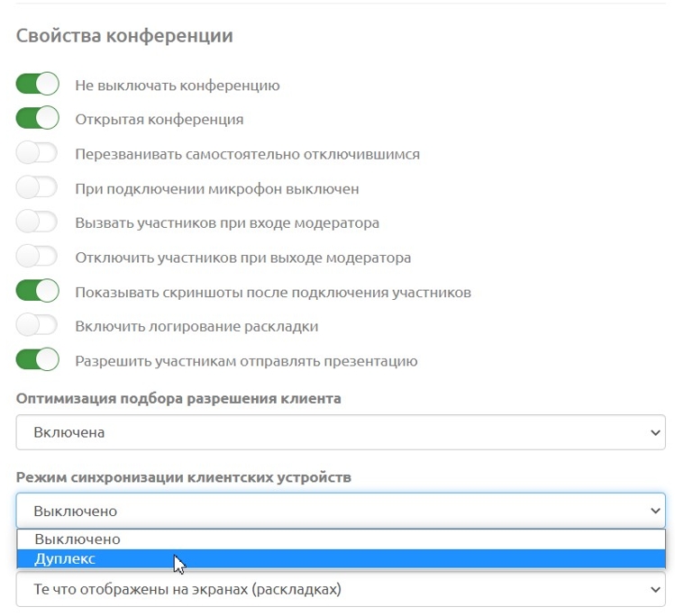Click 'Оптимизация подбора разрешения клиента' field label

(x=178, y=398)
